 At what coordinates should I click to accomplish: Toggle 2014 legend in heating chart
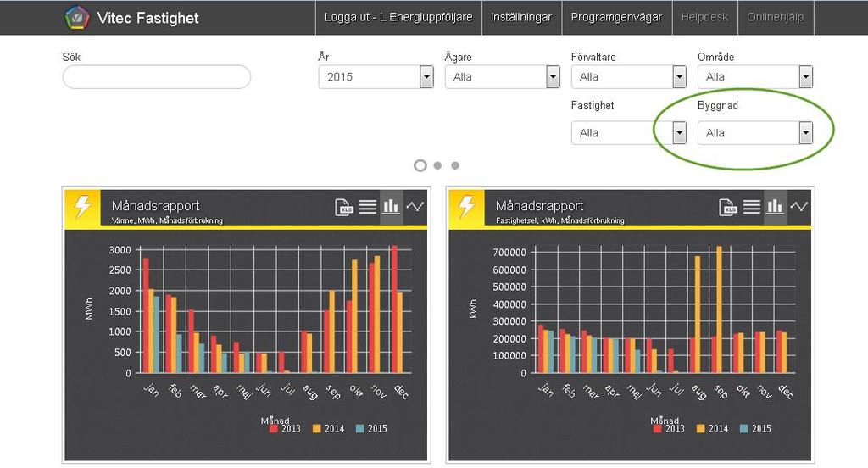point(328,428)
